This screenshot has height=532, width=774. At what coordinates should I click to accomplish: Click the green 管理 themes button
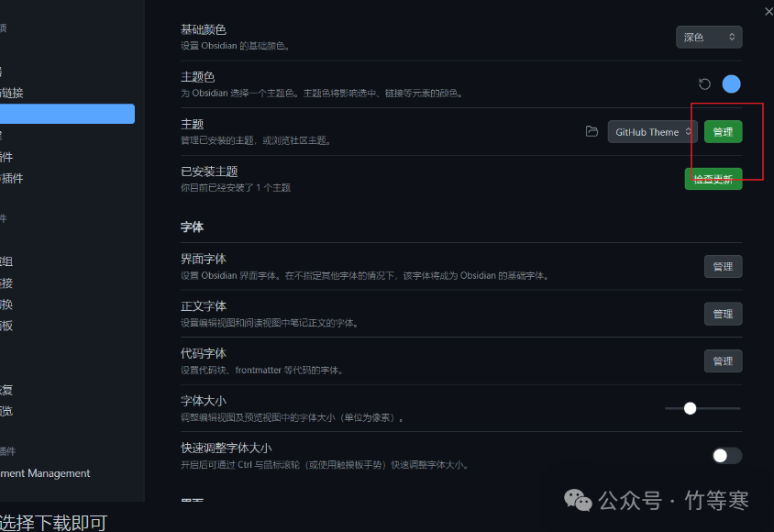coord(722,131)
